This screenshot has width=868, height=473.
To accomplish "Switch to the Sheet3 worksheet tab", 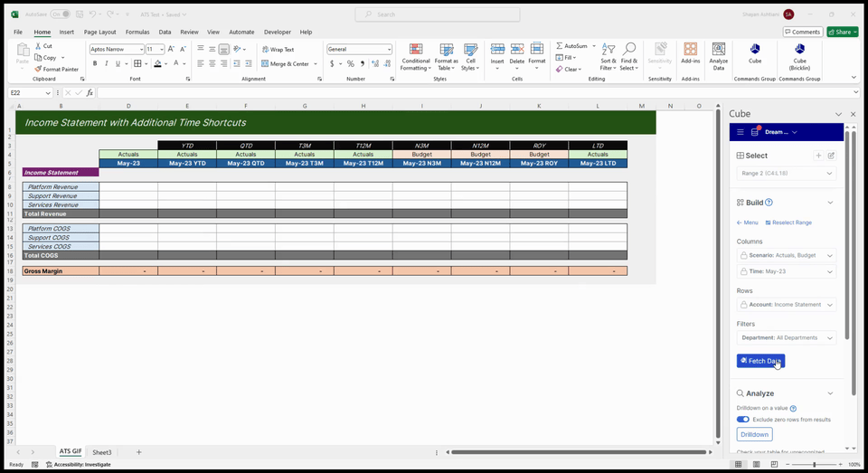I will [101, 451].
